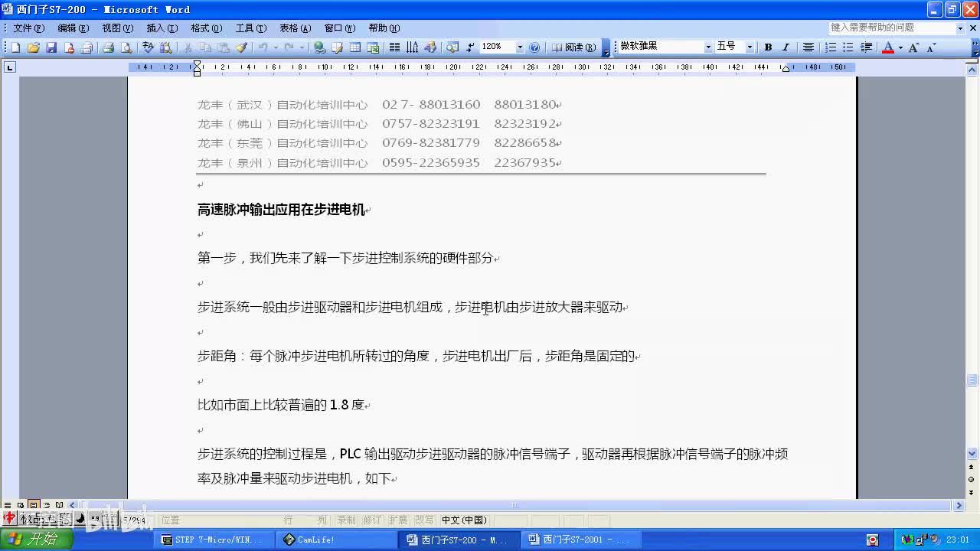Image resolution: width=980 pixels, height=551 pixels.
Task: Open the font color dropdown arrow
Action: tap(900, 47)
